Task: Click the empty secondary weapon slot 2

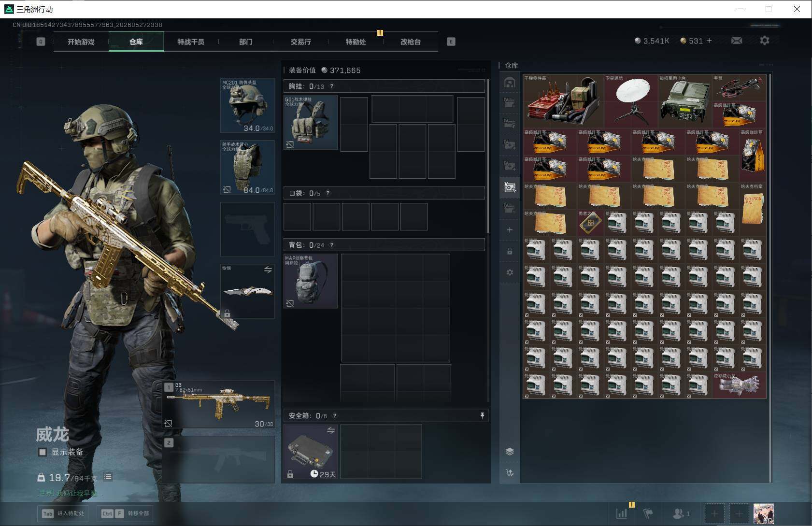Action: [219, 459]
